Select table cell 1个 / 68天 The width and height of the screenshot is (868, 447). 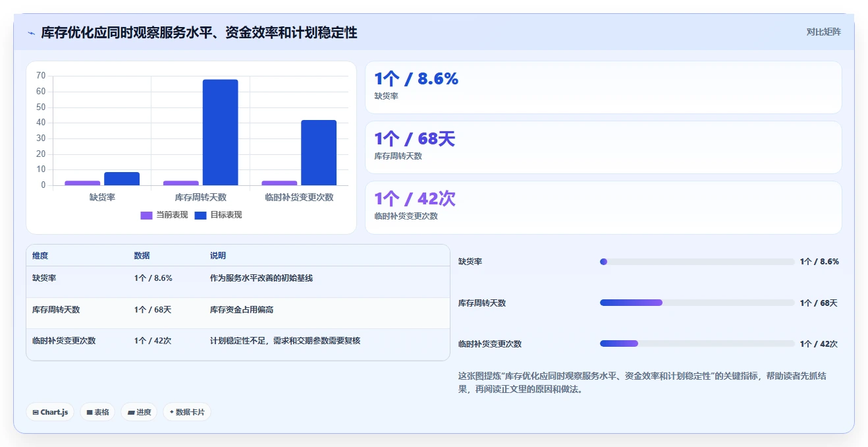153,310
